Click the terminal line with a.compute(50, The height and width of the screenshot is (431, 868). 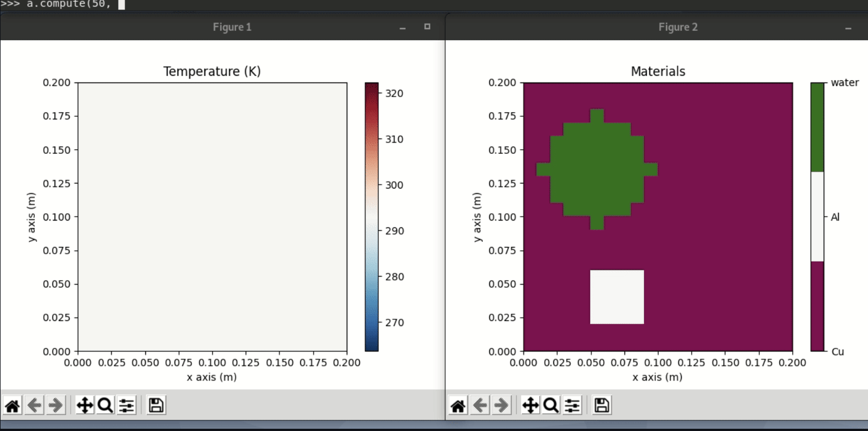[62, 4]
